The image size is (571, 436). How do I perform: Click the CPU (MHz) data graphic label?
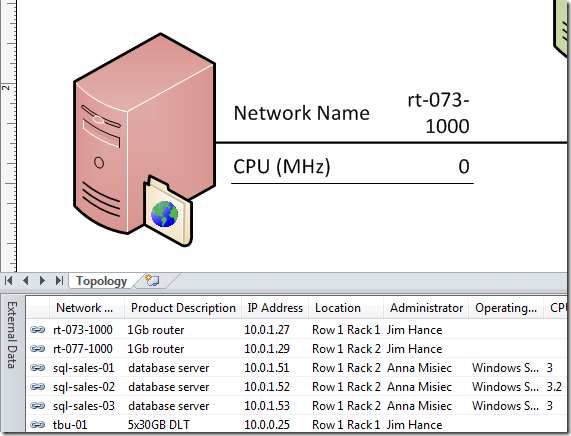click(282, 167)
